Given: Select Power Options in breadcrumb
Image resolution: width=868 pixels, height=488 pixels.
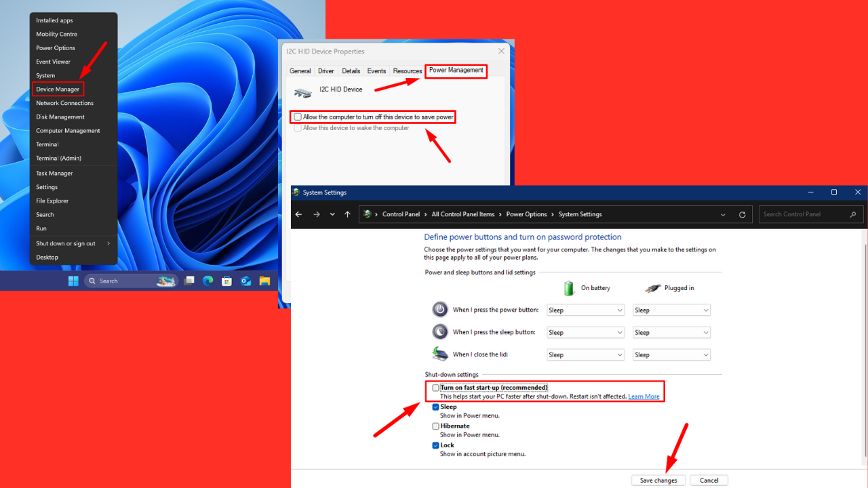Looking at the screenshot, I should pyautogui.click(x=527, y=214).
